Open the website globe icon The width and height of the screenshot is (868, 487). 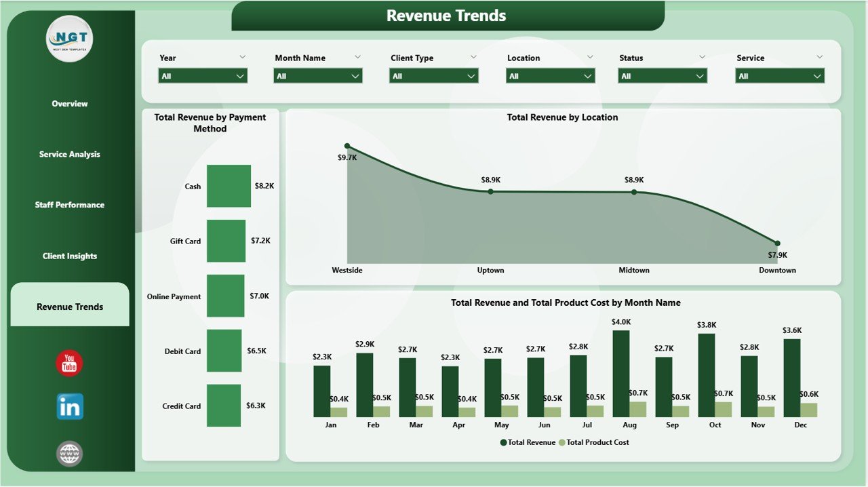point(70,454)
